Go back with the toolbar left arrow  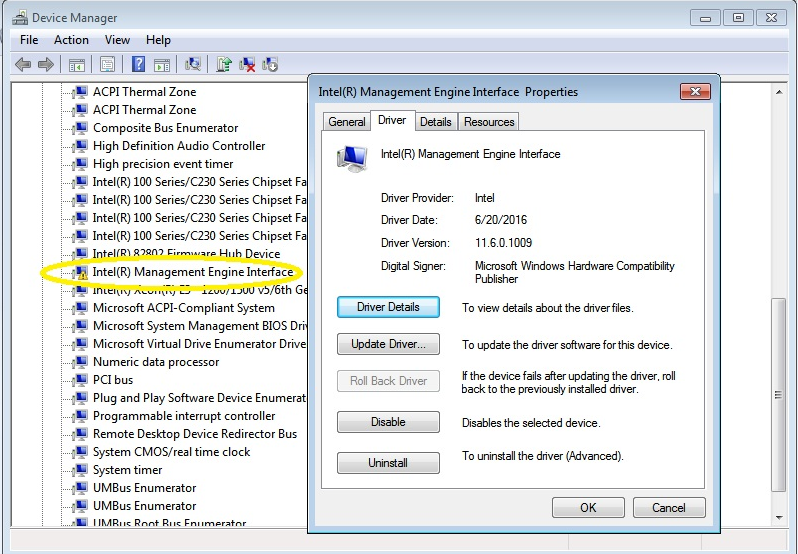coord(23,65)
